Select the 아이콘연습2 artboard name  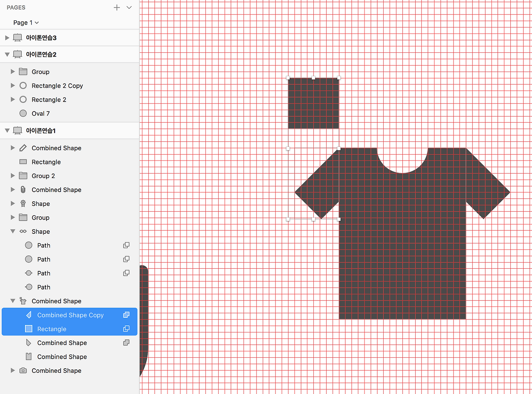tap(41, 54)
